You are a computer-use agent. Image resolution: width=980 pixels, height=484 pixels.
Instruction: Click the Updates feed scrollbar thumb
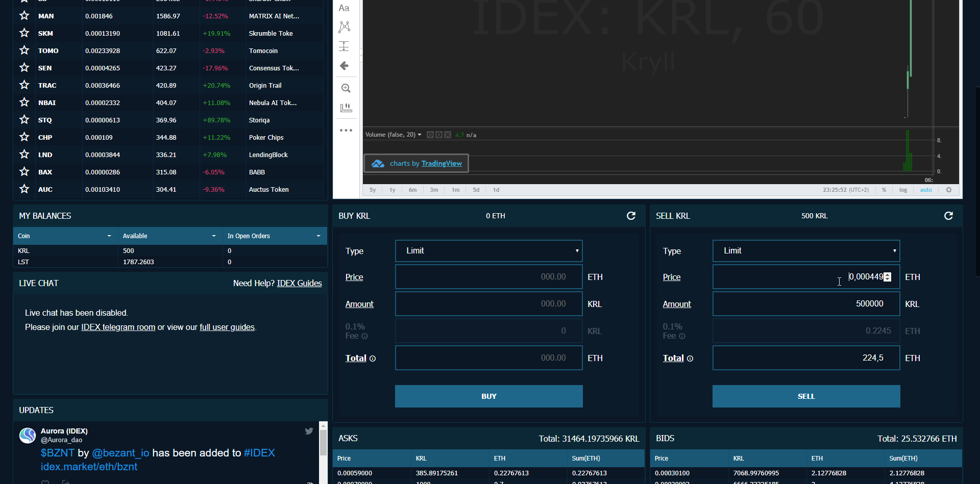(323, 443)
